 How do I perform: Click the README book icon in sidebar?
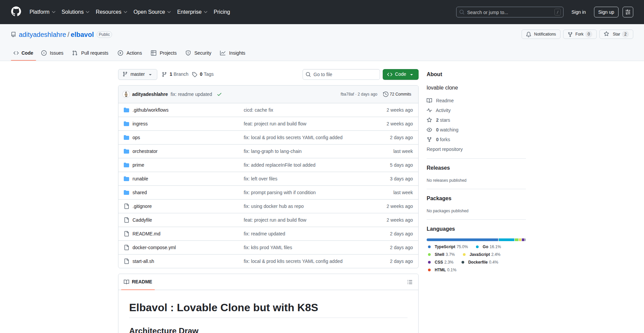pyautogui.click(x=429, y=100)
